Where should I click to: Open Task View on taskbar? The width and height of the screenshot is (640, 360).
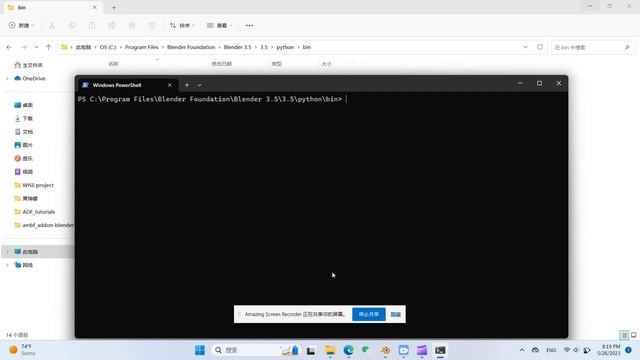[311, 350]
